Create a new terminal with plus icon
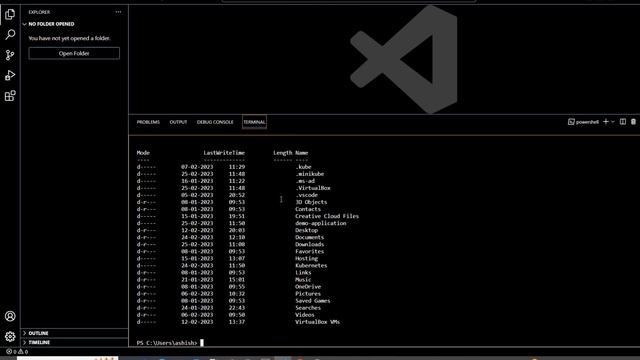Viewport: 640px width, 360px height. point(606,122)
